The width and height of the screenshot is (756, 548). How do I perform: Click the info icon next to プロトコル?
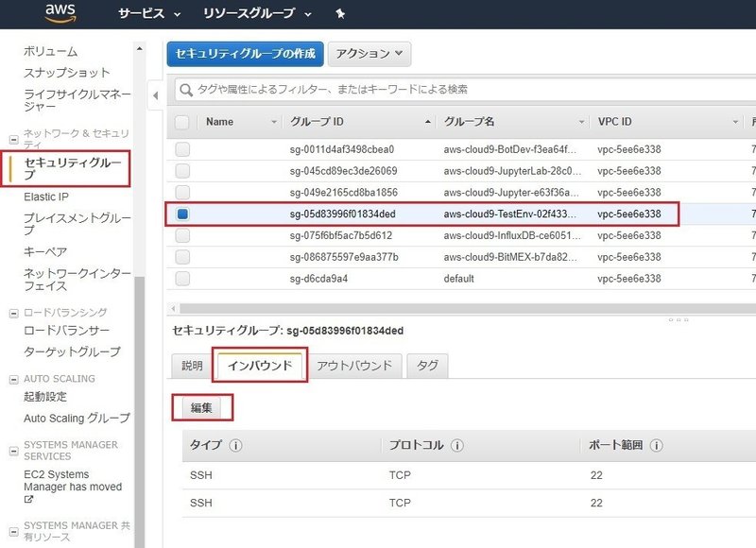[457, 445]
